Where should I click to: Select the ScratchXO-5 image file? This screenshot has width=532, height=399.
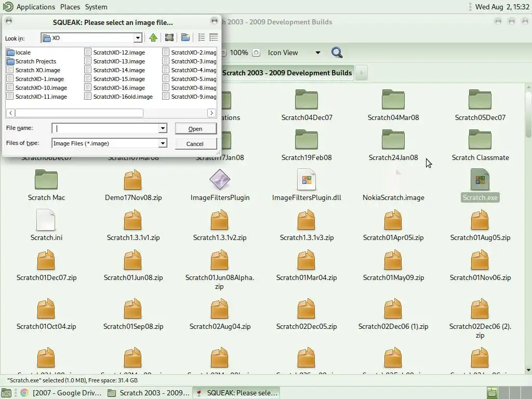tap(189, 79)
